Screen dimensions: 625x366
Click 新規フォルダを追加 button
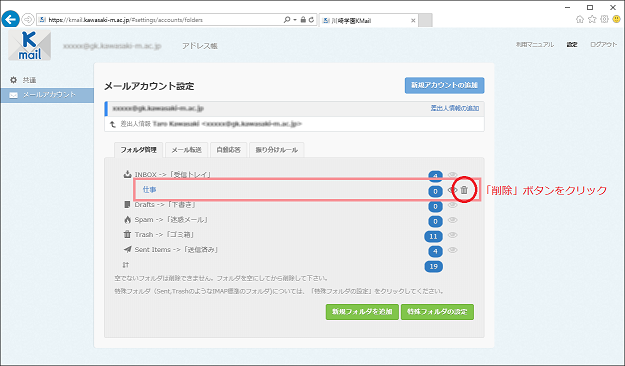362,312
